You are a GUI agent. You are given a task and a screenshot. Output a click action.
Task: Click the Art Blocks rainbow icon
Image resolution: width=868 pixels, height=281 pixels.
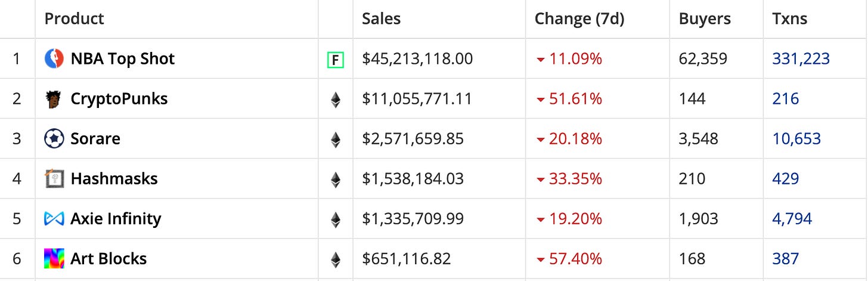click(54, 258)
